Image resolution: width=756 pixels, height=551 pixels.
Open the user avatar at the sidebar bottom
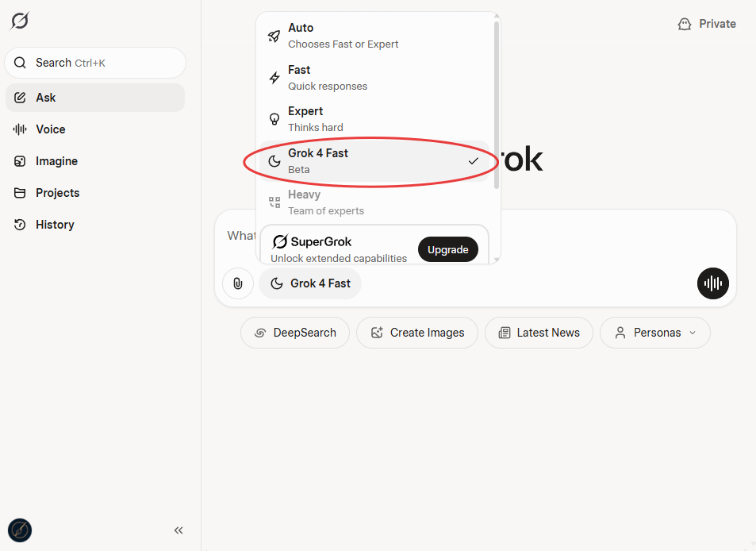click(x=20, y=530)
